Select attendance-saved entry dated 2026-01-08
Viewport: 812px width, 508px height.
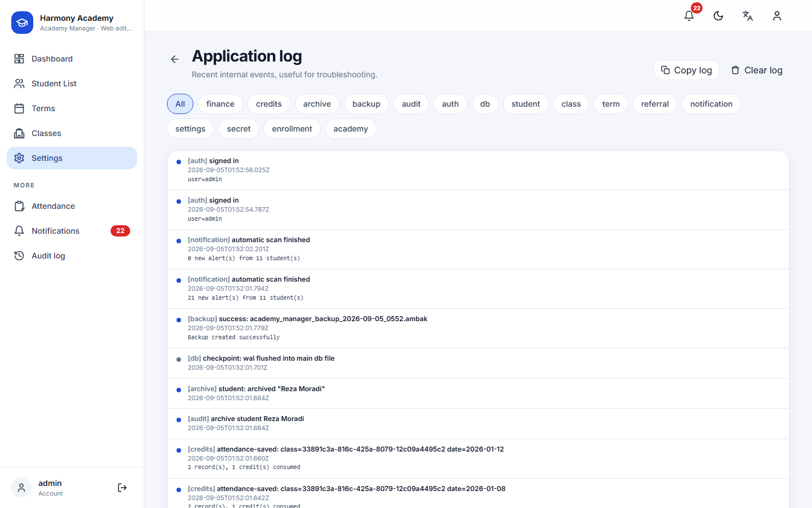tap(478, 494)
